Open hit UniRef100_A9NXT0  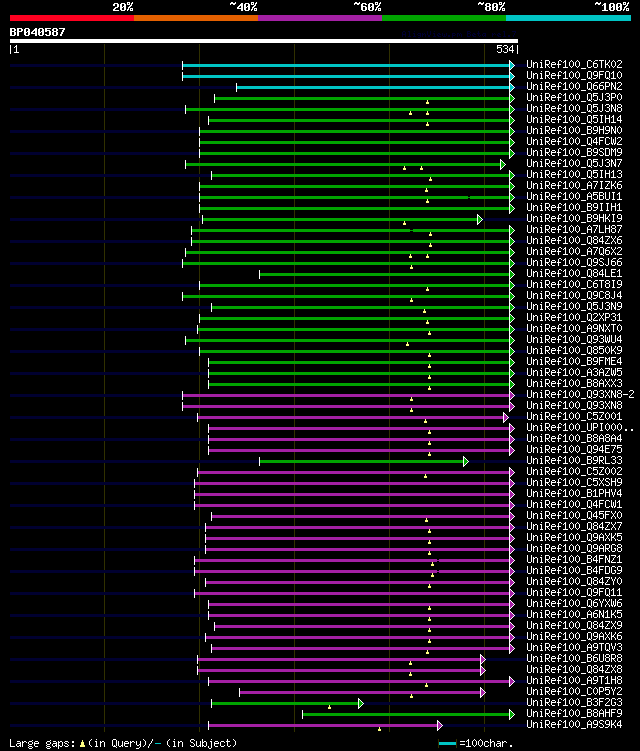(x=574, y=329)
